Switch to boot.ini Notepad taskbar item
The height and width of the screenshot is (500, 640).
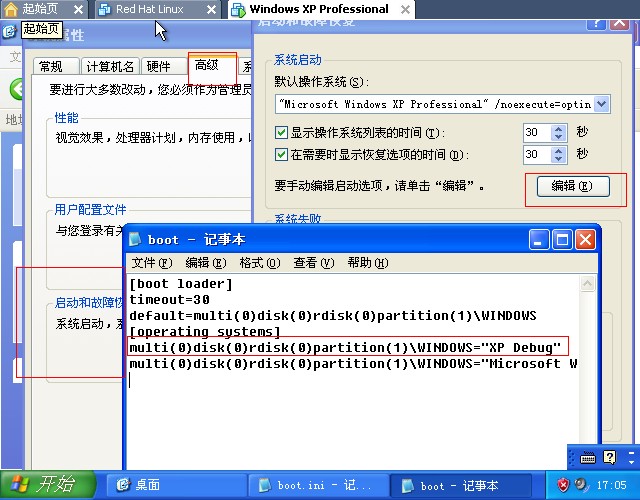click(x=318, y=485)
